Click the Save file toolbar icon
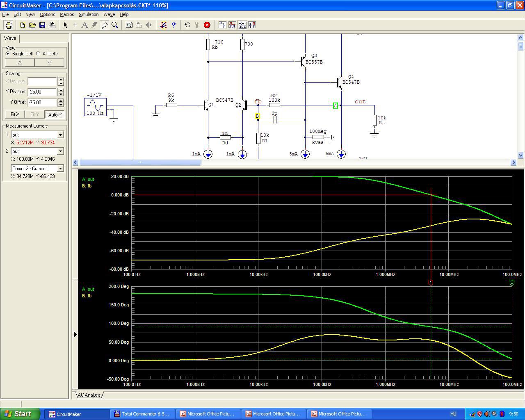 coord(42,25)
